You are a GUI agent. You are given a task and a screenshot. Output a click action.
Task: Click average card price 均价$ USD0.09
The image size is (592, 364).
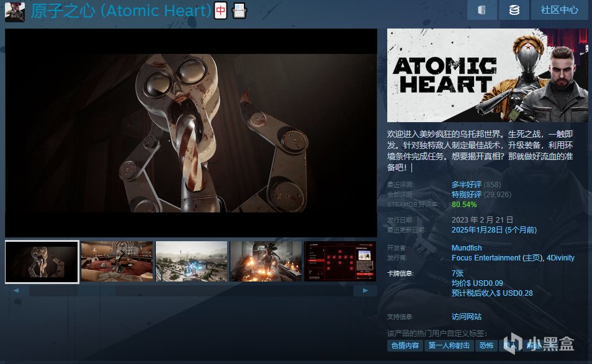click(477, 283)
